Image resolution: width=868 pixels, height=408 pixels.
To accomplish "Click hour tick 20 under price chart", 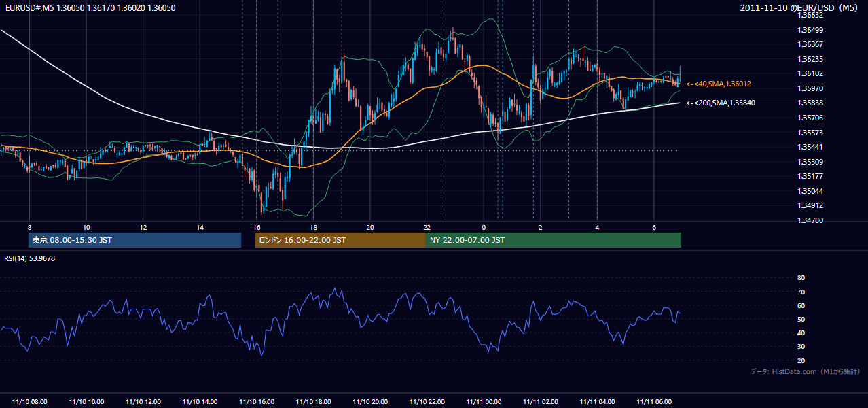I will (370, 227).
